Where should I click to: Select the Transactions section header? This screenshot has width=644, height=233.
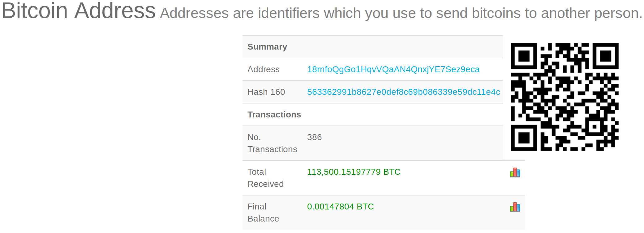coord(274,115)
